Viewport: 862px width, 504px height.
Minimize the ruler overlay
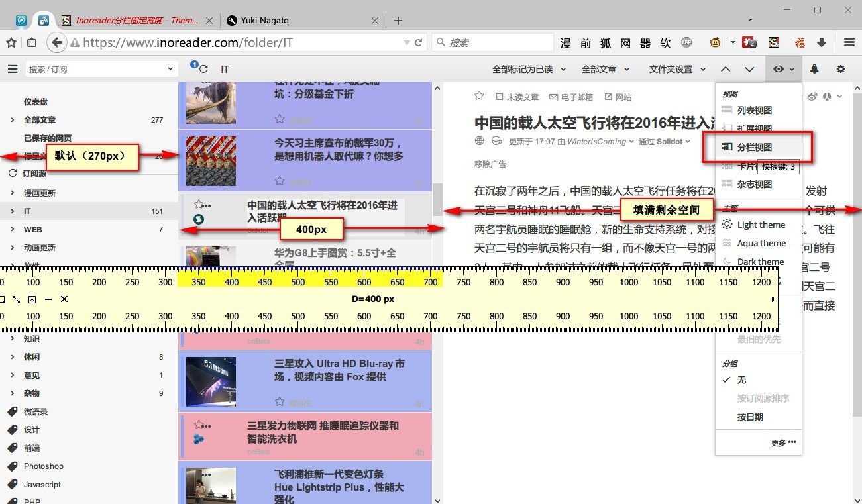(48, 299)
